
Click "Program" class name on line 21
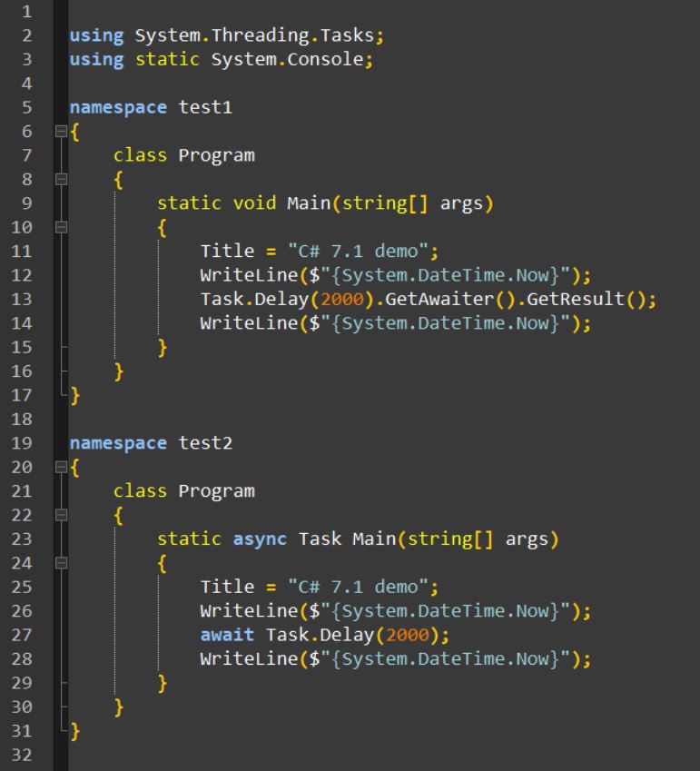[x=216, y=491]
